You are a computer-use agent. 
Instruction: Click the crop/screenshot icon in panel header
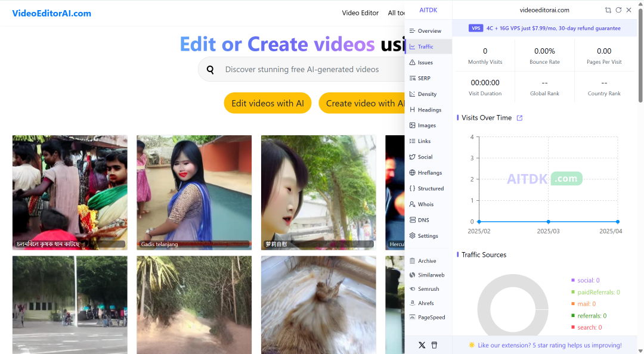pos(608,10)
